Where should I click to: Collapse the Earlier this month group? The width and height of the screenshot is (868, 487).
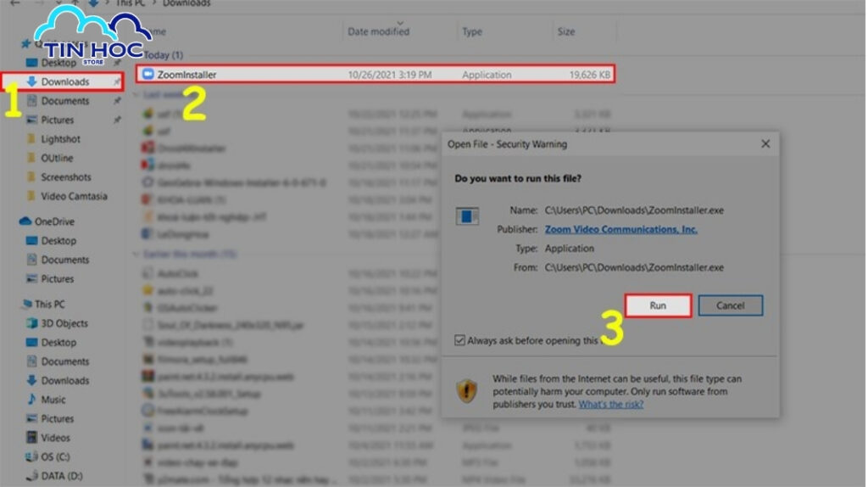136,254
